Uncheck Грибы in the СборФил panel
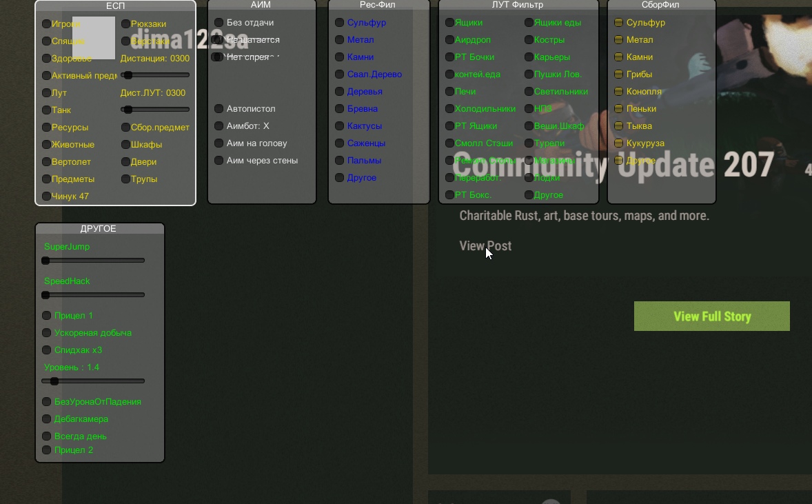The width and height of the screenshot is (812, 504). point(618,74)
